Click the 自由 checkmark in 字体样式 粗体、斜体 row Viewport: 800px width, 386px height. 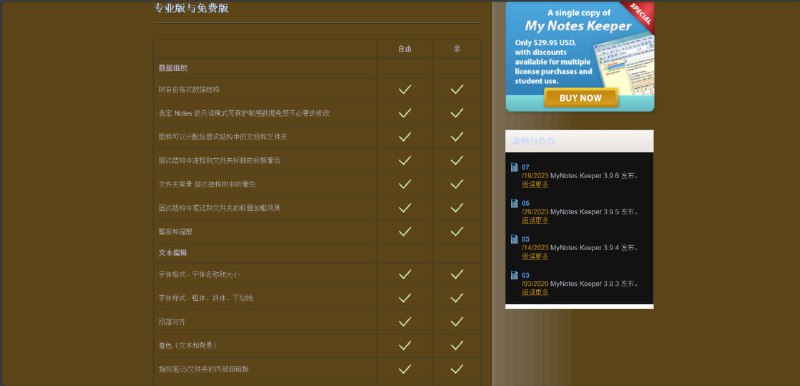point(405,298)
